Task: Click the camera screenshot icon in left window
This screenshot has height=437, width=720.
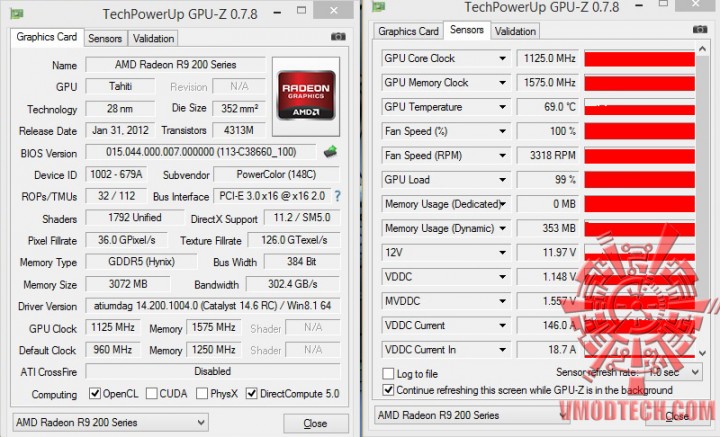Action: click(x=338, y=36)
